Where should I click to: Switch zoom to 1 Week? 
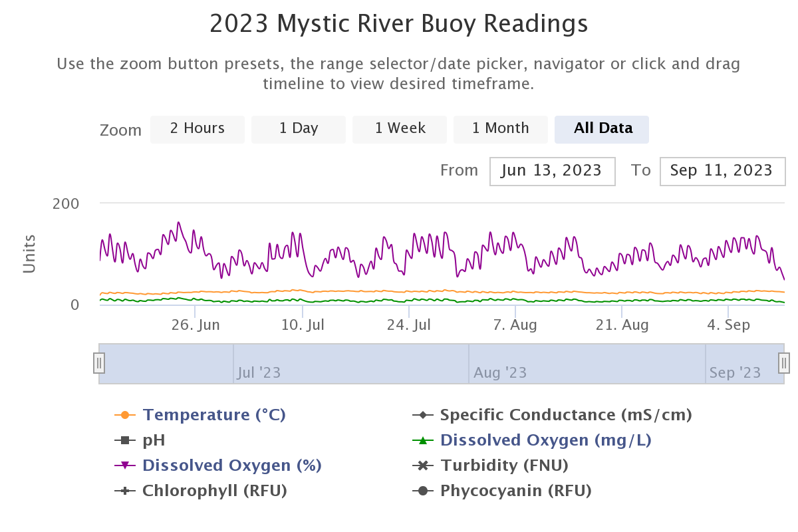click(400, 129)
